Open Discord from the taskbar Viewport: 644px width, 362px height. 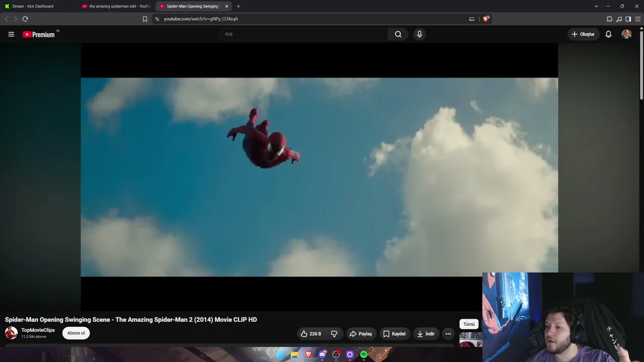click(323, 355)
